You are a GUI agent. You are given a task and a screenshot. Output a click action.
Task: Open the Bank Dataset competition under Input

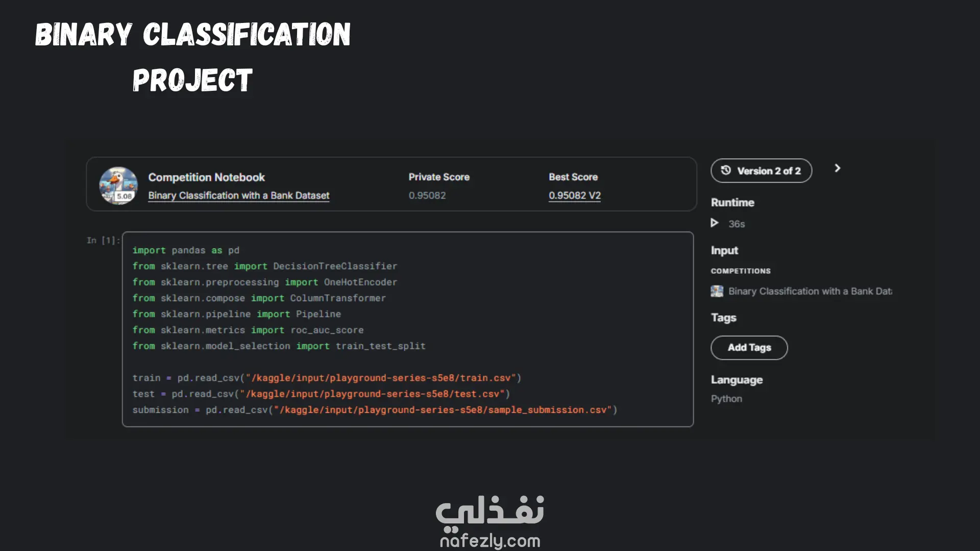point(810,291)
